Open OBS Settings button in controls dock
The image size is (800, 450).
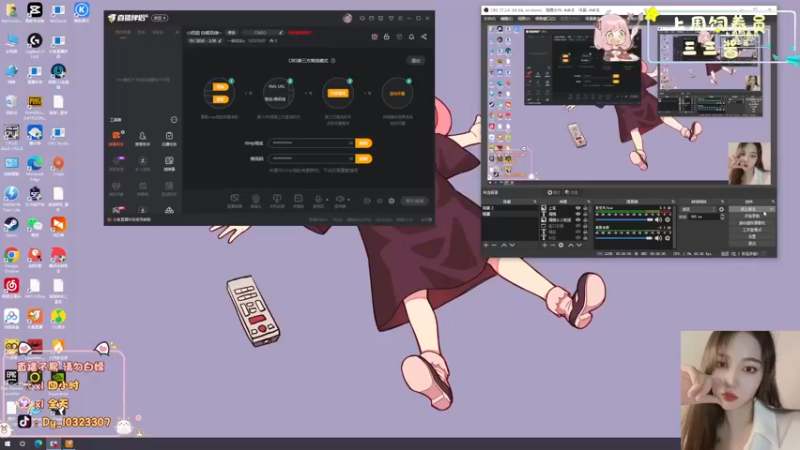coord(752,237)
